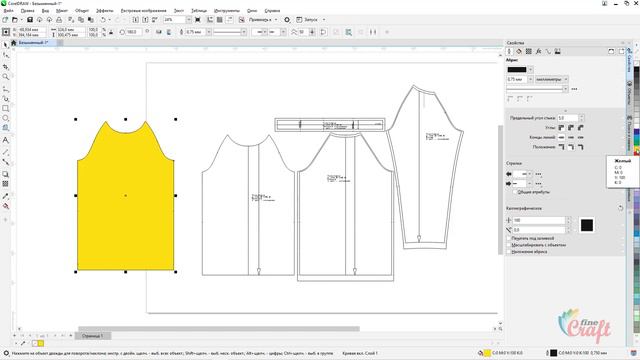Image resolution: width=640 pixels, height=360 pixels.
Task: Open start arrowhead options ellipsis button
Action: click(x=538, y=174)
